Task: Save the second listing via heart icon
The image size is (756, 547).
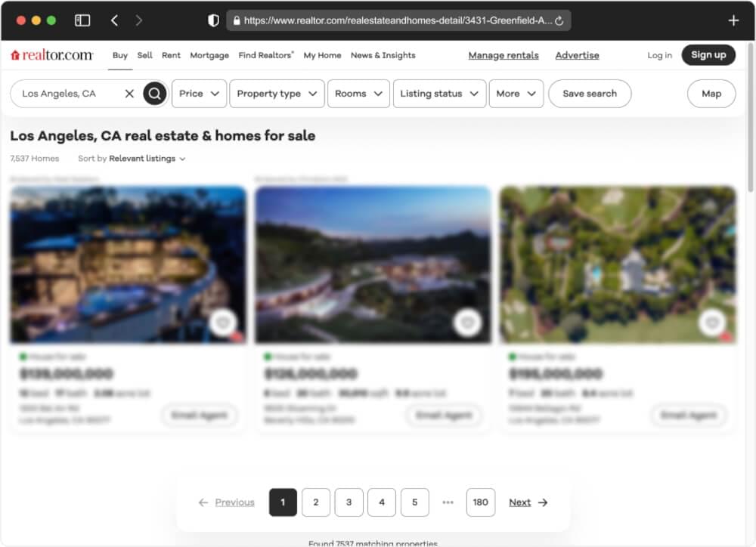Action: [x=467, y=323]
